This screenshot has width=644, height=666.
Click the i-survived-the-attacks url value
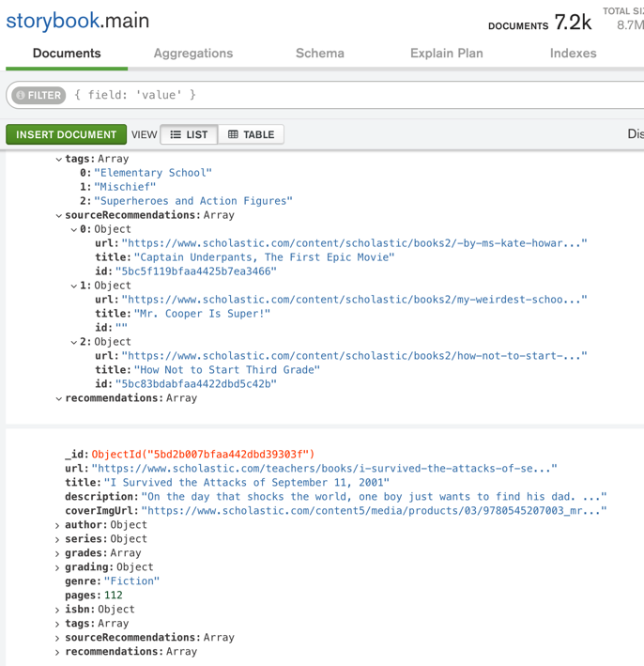pos(324,469)
